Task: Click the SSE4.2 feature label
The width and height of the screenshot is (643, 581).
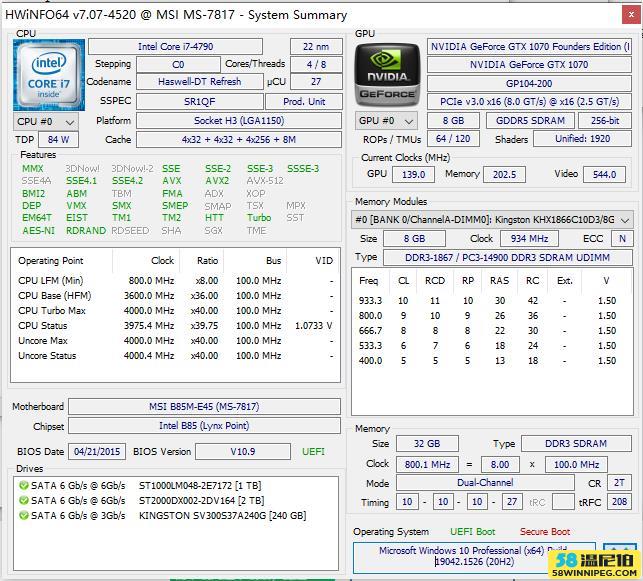Action: pyautogui.click(x=128, y=181)
